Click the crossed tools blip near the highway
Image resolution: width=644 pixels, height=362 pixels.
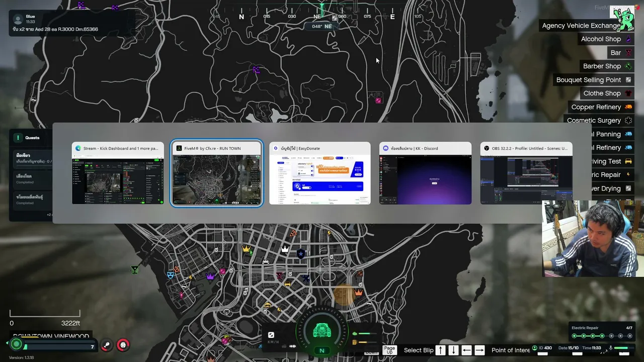click(306, 278)
